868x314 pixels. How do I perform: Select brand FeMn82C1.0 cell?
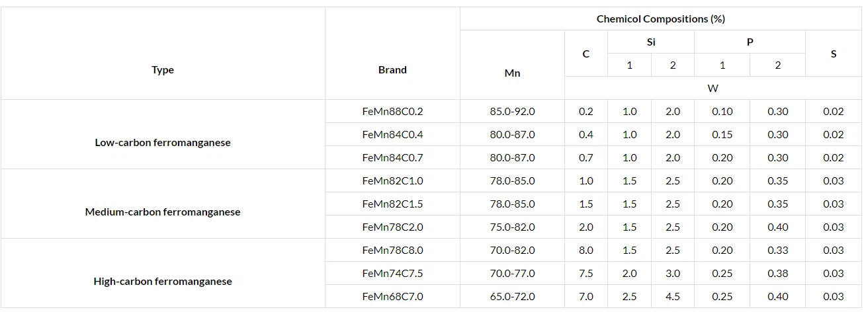tap(392, 181)
